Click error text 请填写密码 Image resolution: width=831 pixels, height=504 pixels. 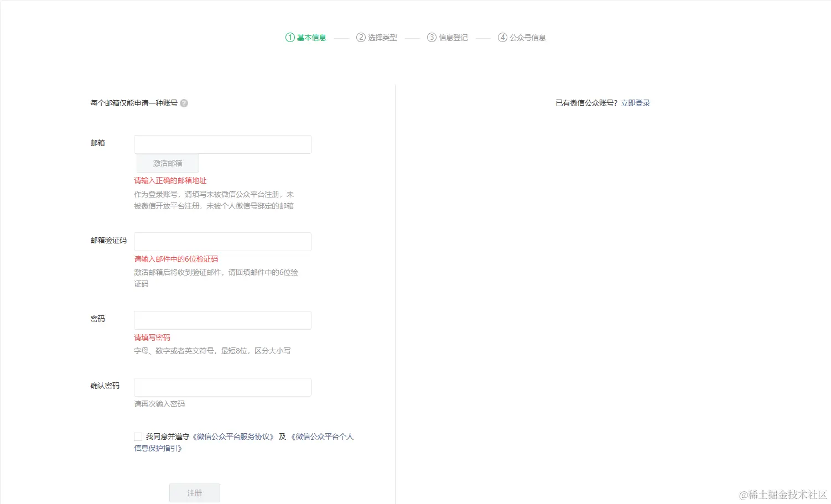tap(152, 338)
